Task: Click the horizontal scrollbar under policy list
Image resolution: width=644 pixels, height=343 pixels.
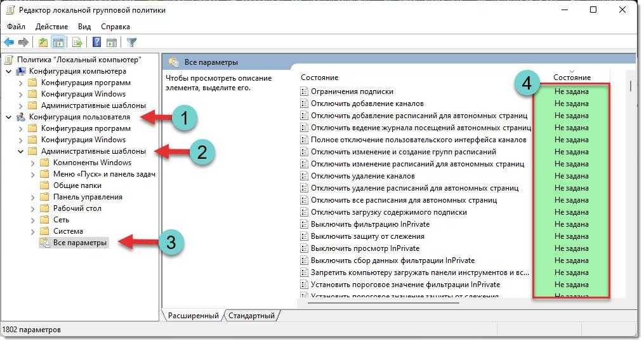Action: coord(383,303)
